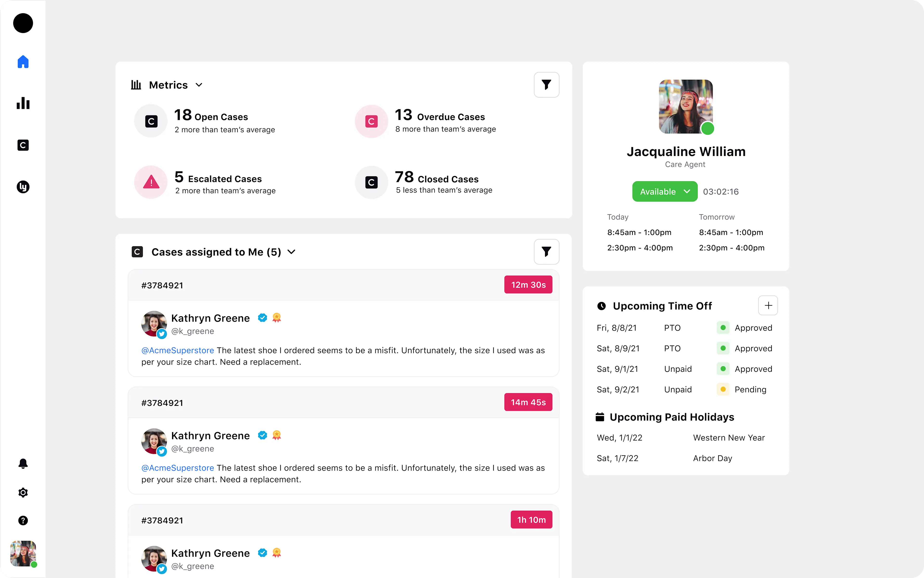
Task: Open settings gear in sidebar
Action: pos(23,492)
